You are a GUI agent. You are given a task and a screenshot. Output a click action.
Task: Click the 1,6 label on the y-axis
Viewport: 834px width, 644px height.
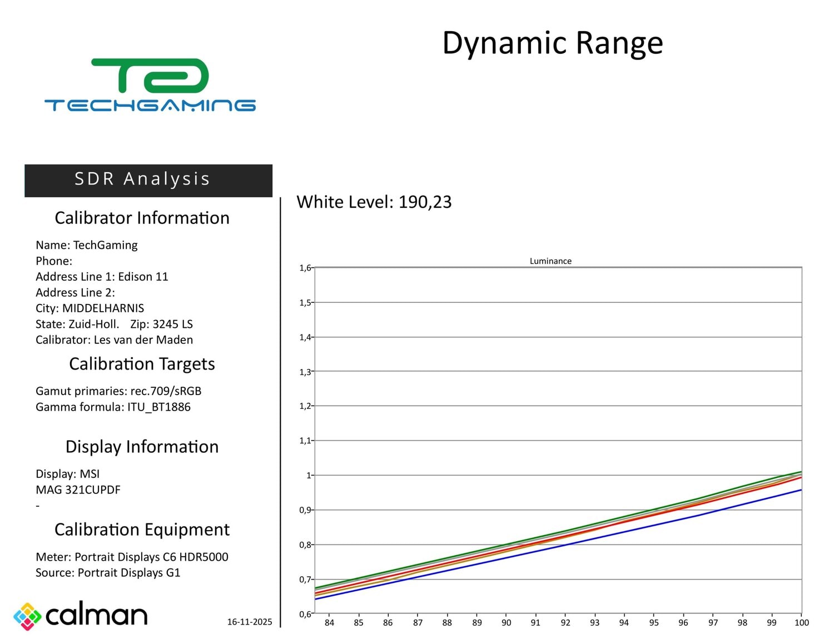point(305,268)
